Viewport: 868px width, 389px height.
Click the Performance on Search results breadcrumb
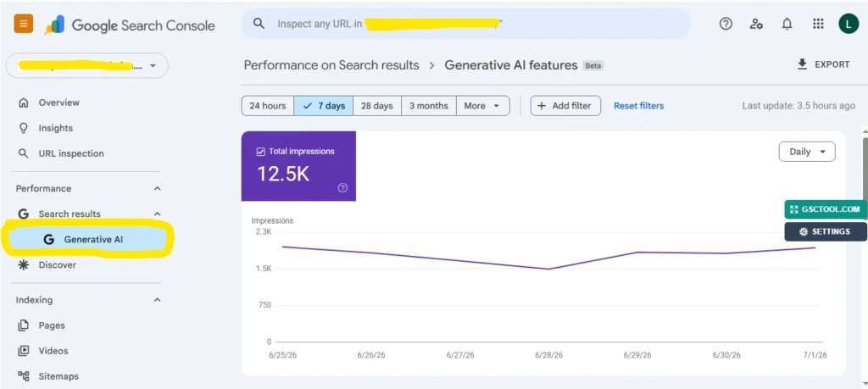pyautogui.click(x=331, y=65)
